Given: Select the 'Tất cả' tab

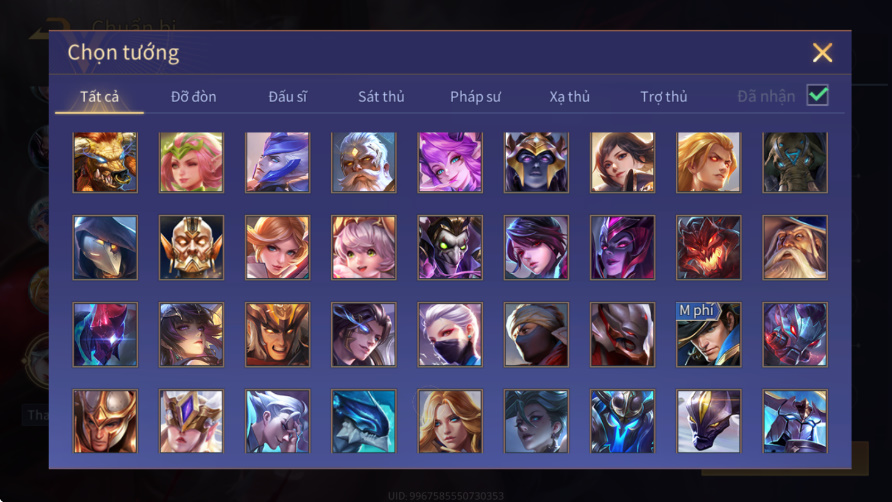Looking at the screenshot, I should (100, 97).
